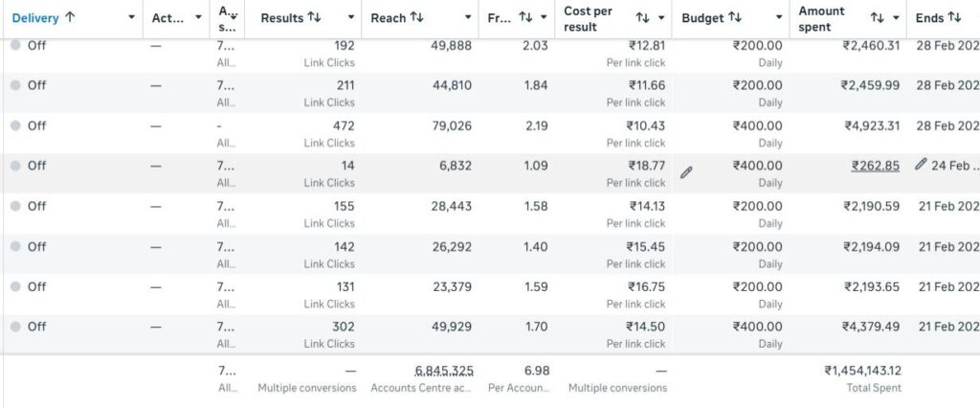
Task: Open the Budget column dropdown arrow
Action: coord(779,17)
